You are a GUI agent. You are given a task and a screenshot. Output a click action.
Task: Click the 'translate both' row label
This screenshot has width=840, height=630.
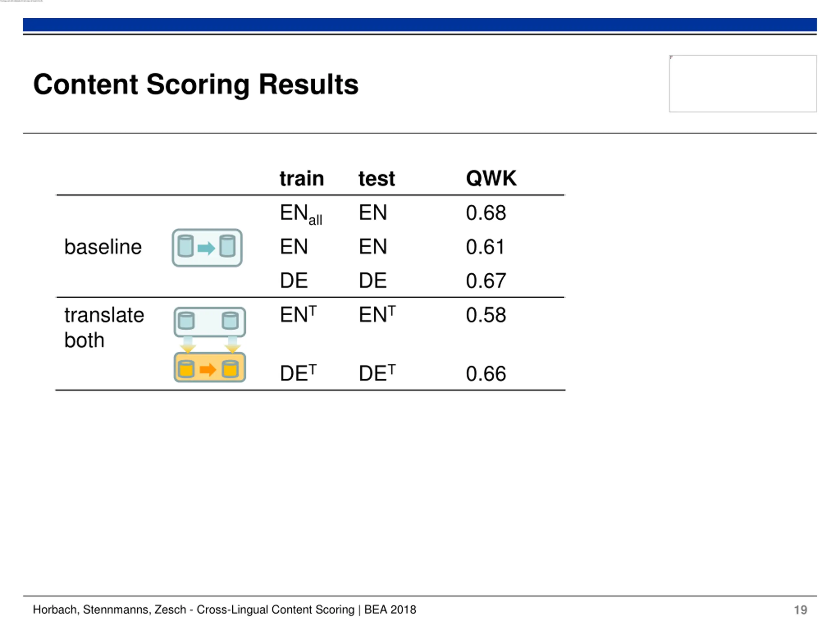coord(104,327)
